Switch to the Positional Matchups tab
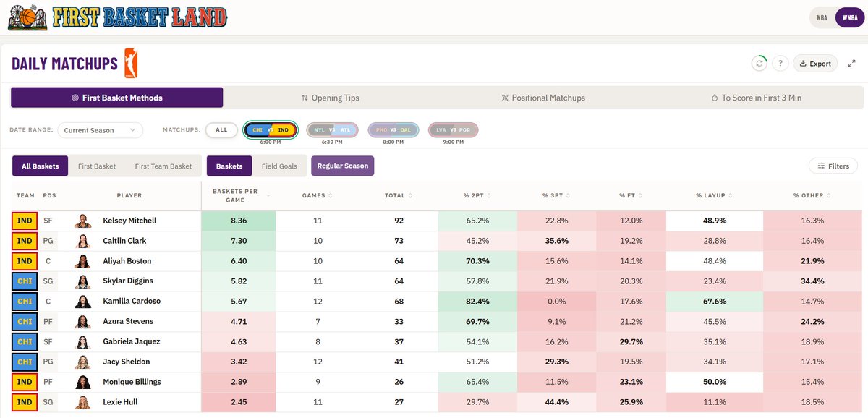The width and height of the screenshot is (868, 418). 542,98
